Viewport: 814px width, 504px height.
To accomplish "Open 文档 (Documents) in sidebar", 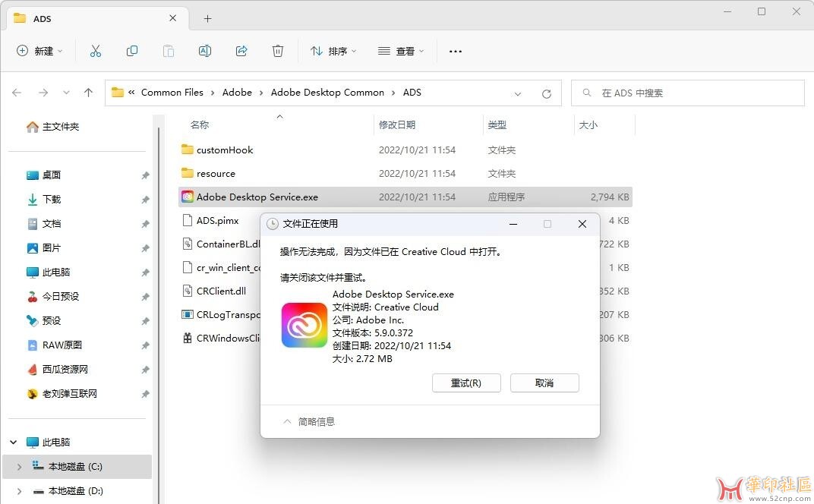I will [43, 224].
